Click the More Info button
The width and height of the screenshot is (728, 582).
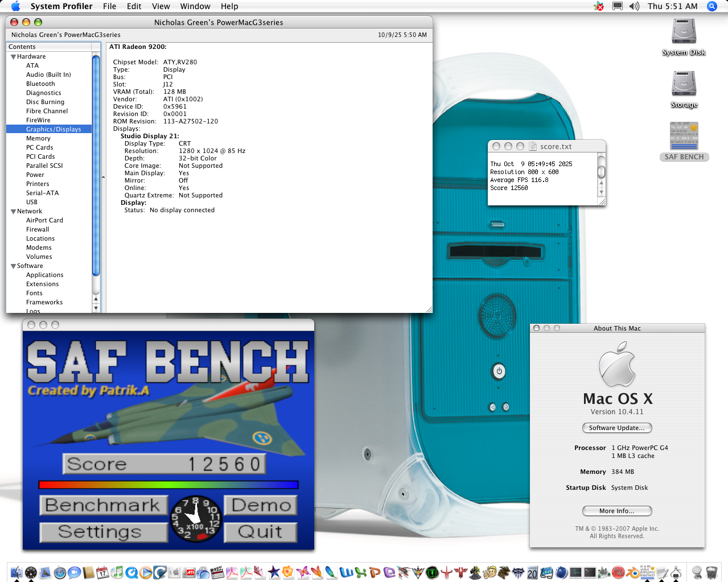tap(616, 511)
